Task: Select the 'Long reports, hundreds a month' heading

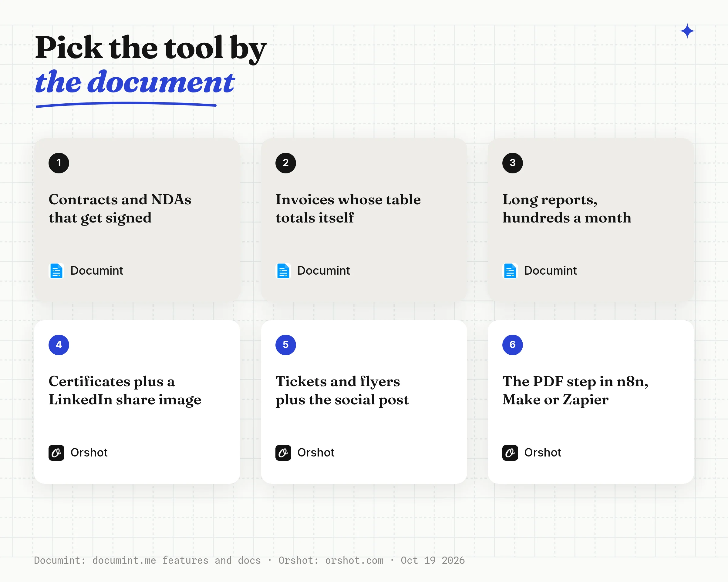Action: (567, 209)
